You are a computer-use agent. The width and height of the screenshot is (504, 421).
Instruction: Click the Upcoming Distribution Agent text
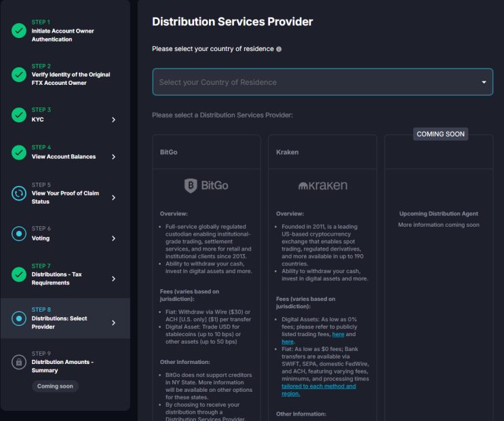[x=438, y=214]
